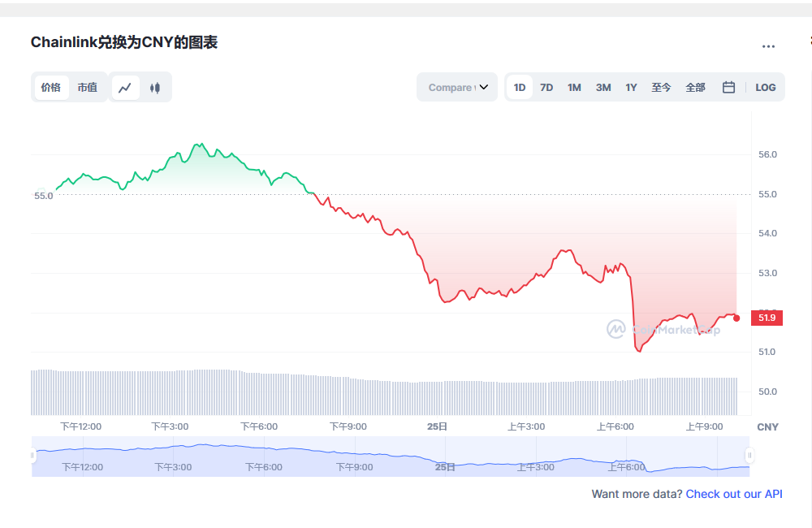The image size is (812, 528).
Task: Select the 至今 (YTD) time range
Action: [x=661, y=88]
